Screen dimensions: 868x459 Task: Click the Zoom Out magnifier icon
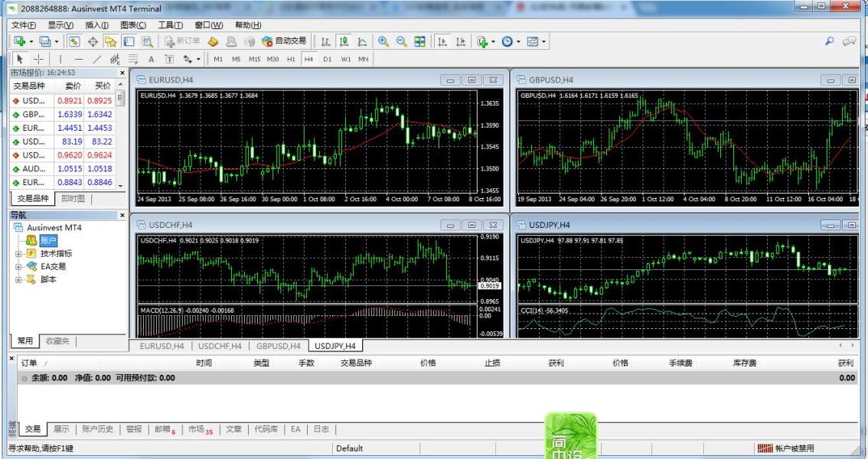click(x=401, y=41)
